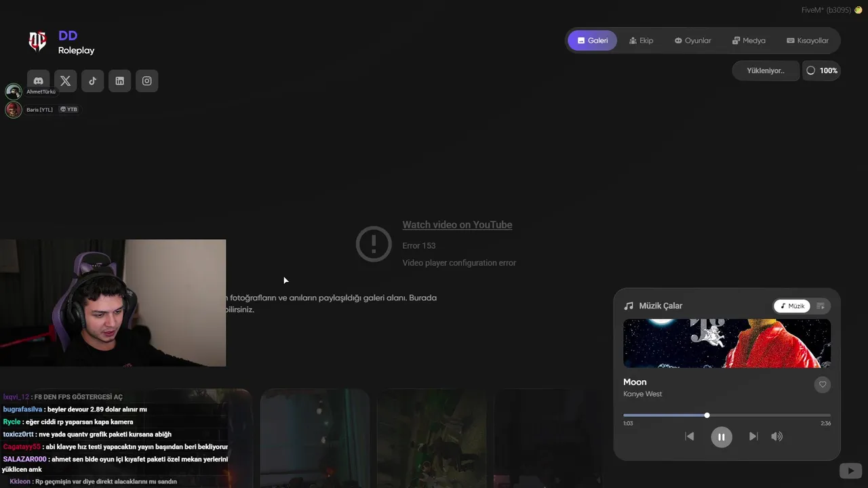Skip to the previous track
The height and width of the screenshot is (488, 868).
[690, 436]
